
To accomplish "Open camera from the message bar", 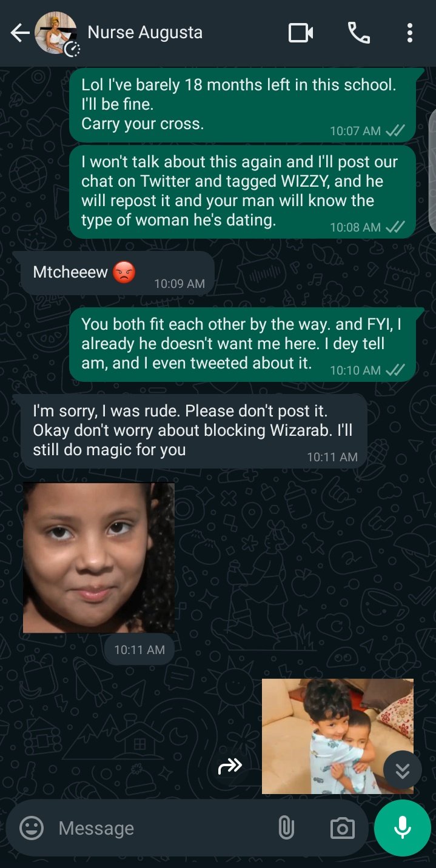I will pyautogui.click(x=342, y=828).
